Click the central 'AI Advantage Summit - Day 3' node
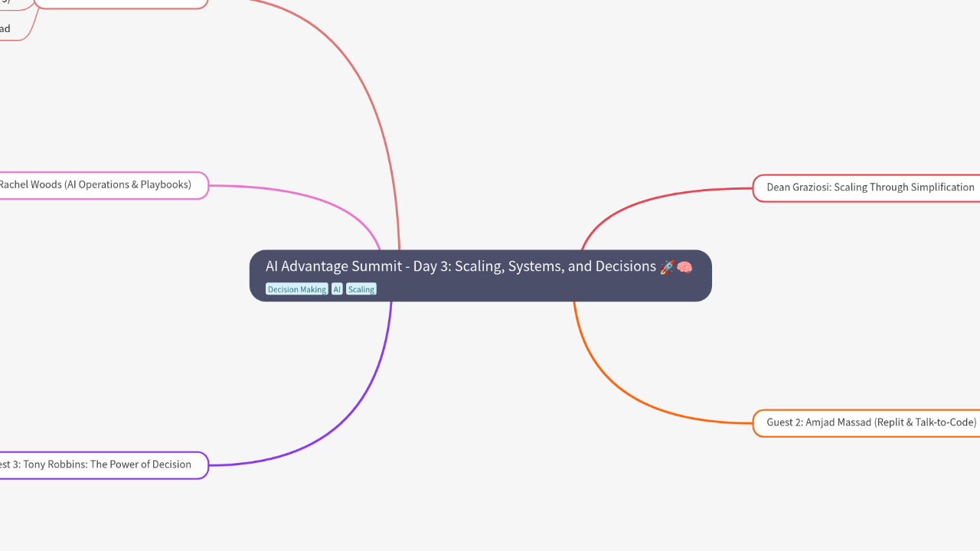This screenshot has height=551, width=980. 480,275
